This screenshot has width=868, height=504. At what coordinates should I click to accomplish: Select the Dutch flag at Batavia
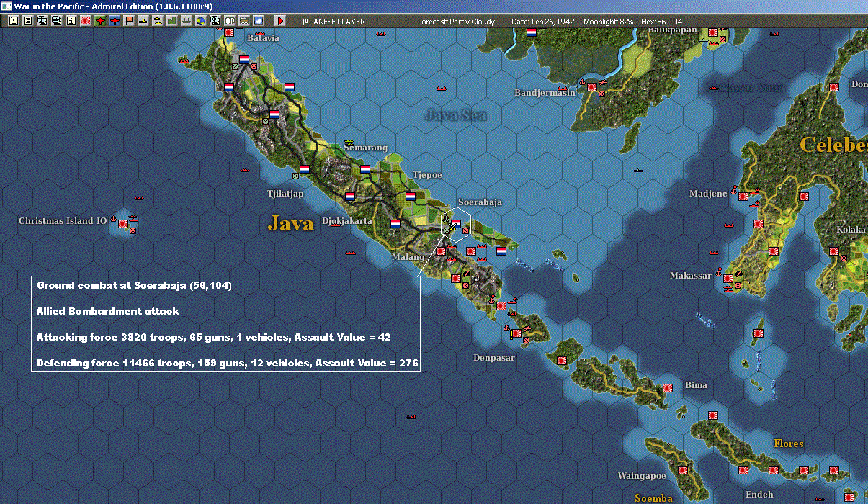click(x=244, y=60)
